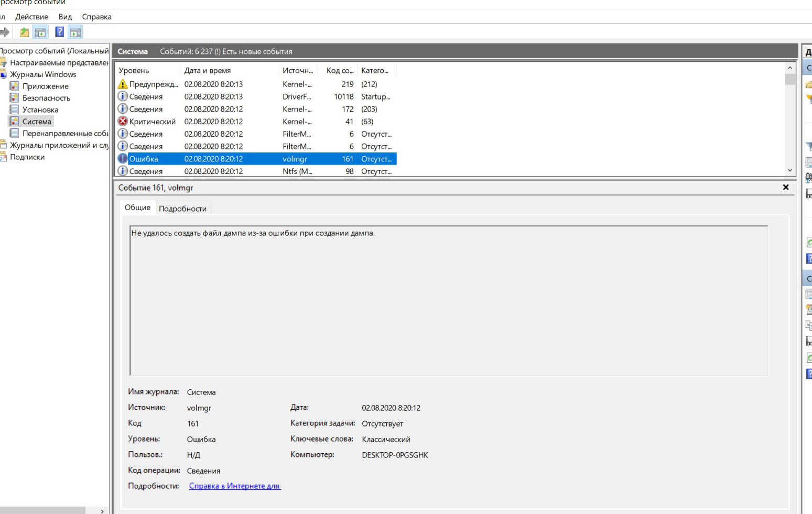Select the root Просмотр событий (Локальный) node

54,51
